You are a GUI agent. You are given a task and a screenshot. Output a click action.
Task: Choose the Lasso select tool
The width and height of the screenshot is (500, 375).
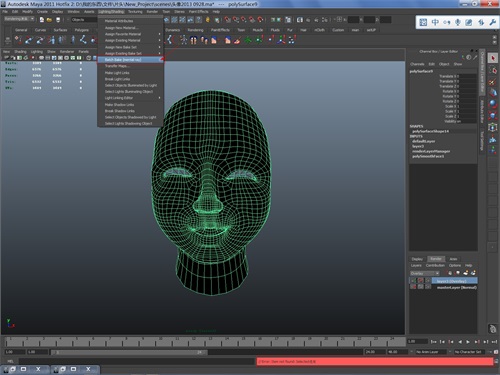coord(493,70)
